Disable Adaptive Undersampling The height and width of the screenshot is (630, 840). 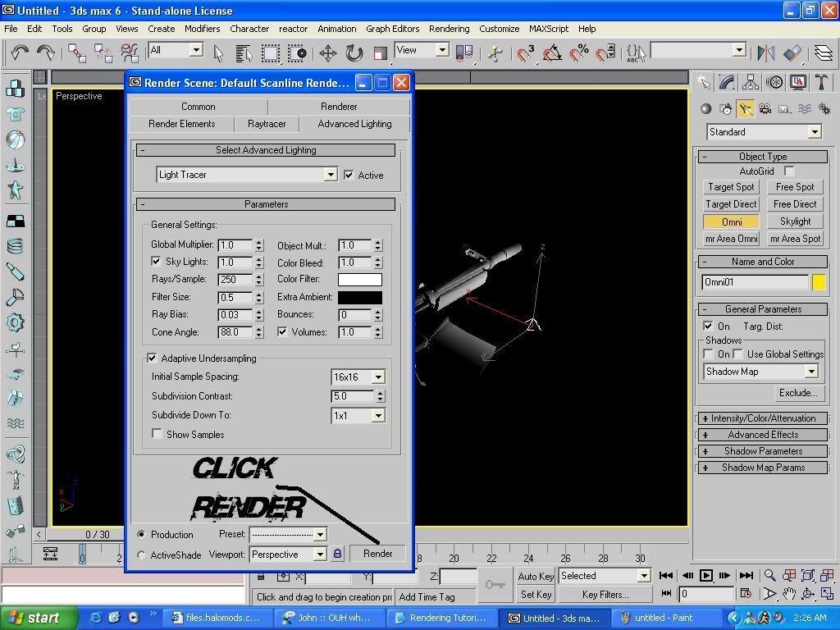(x=152, y=358)
